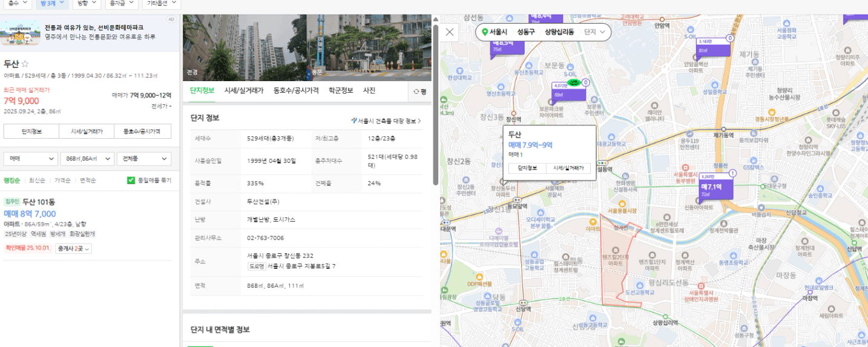Open the 두산 101동 listing title

(x=38, y=202)
